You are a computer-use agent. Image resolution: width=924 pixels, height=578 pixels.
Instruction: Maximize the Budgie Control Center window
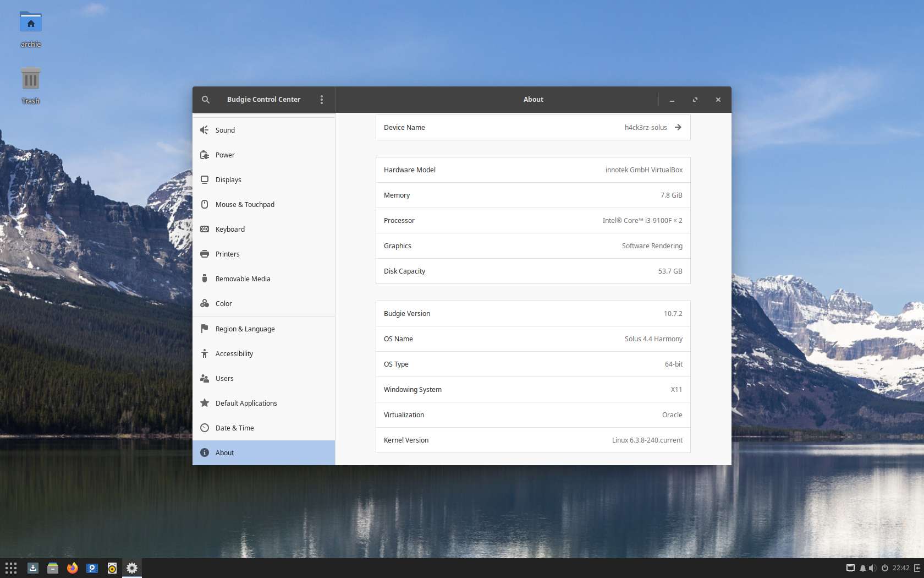(x=695, y=100)
